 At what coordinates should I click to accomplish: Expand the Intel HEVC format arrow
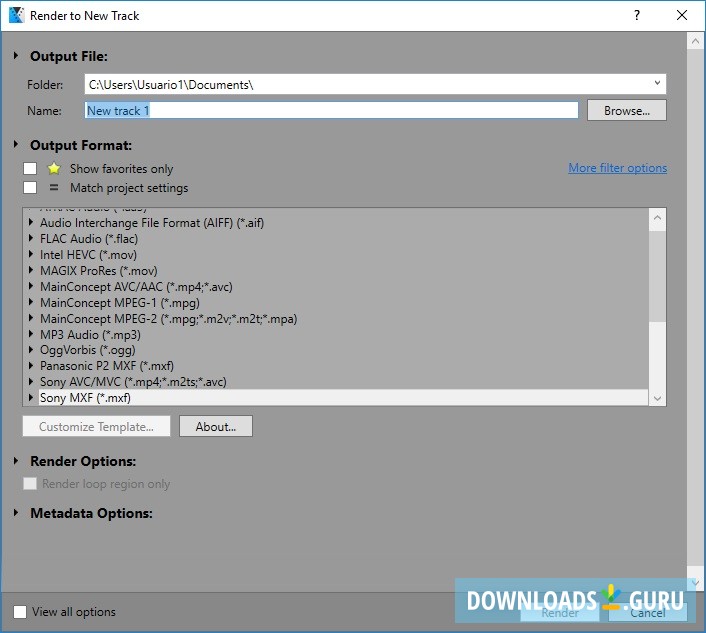click(x=31, y=254)
